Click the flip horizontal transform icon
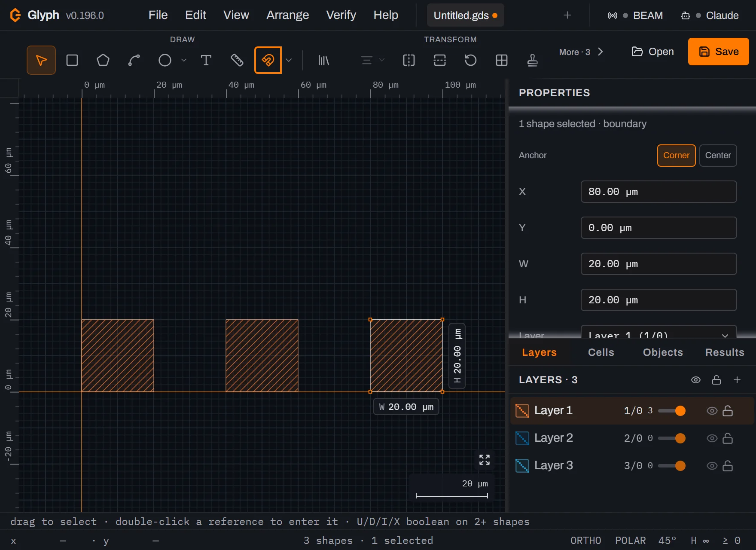756x550 pixels. [x=409, y=60]
